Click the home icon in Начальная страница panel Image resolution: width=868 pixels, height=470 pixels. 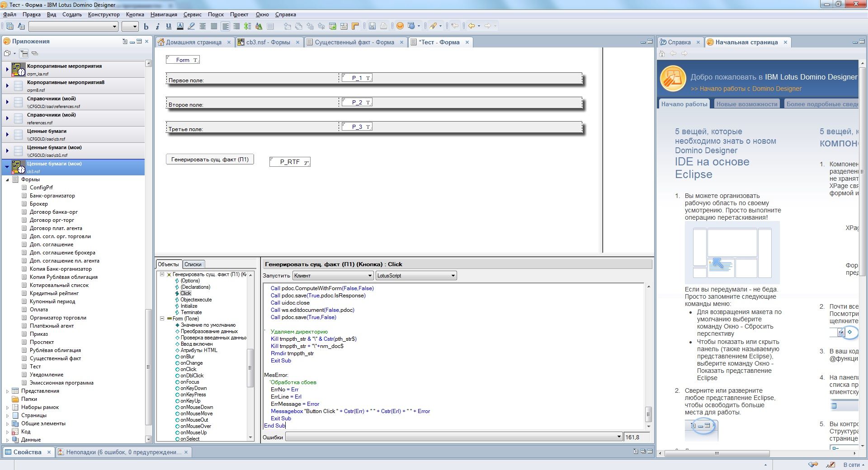pyautogui.click(x=662, y=54)
